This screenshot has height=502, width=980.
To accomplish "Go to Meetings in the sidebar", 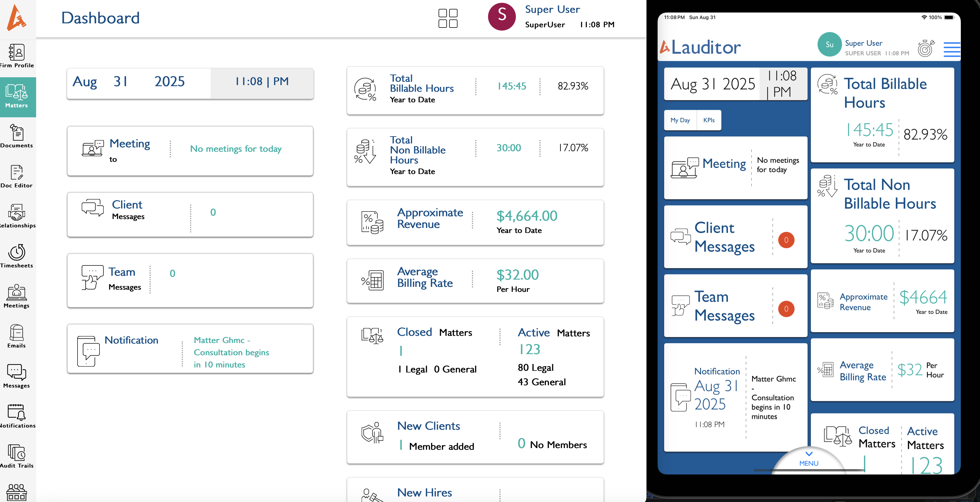I will point(16,296).
